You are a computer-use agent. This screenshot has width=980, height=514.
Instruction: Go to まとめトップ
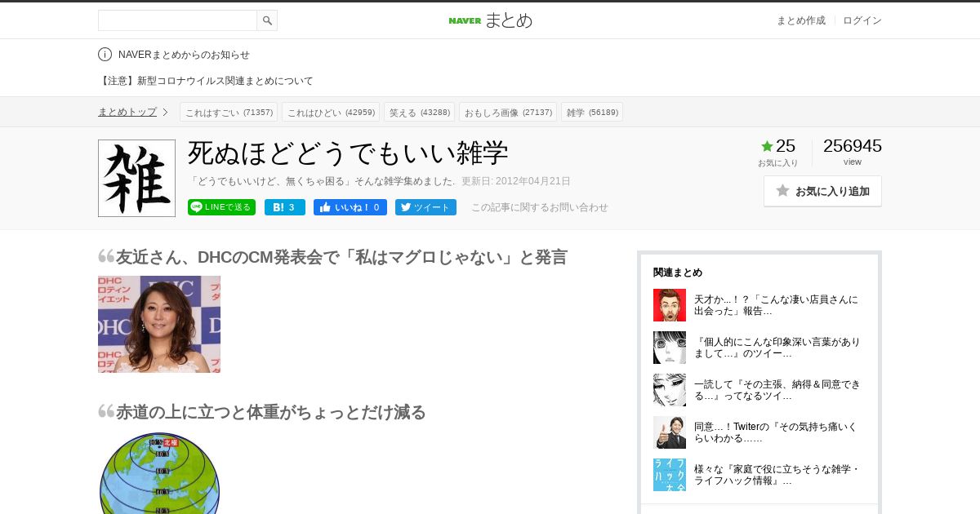point(127,112)
